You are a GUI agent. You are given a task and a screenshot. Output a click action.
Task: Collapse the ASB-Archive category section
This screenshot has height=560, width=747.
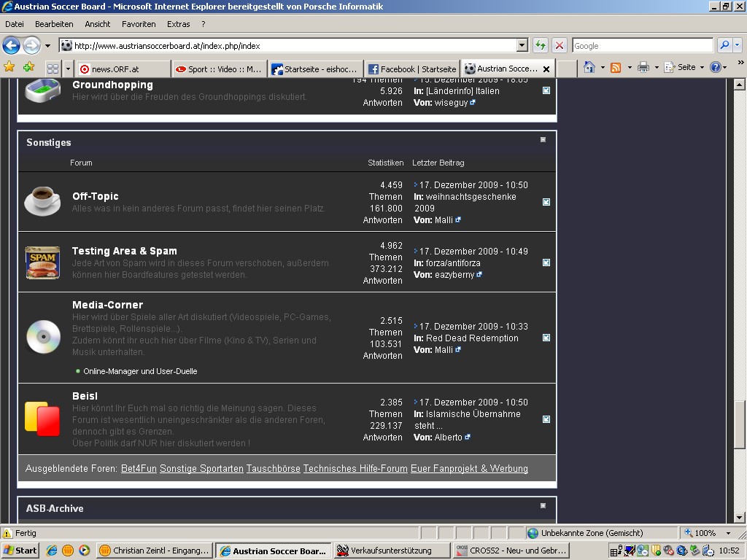[543, 505]
